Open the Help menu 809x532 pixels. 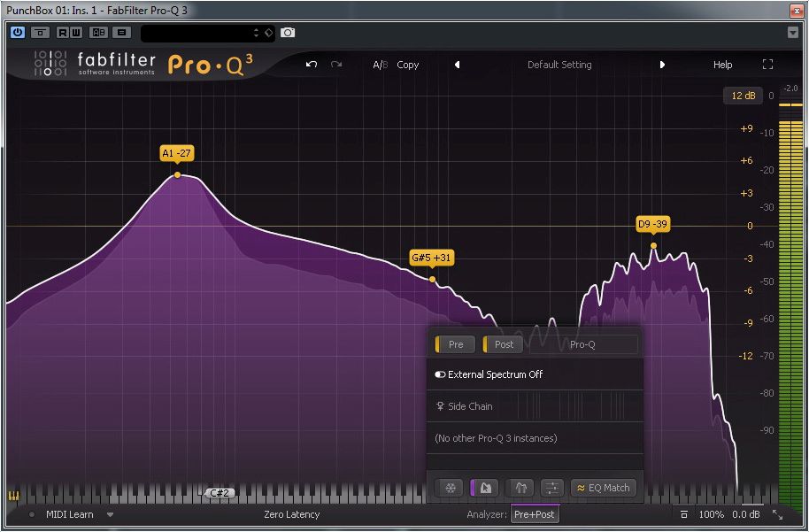722,65
